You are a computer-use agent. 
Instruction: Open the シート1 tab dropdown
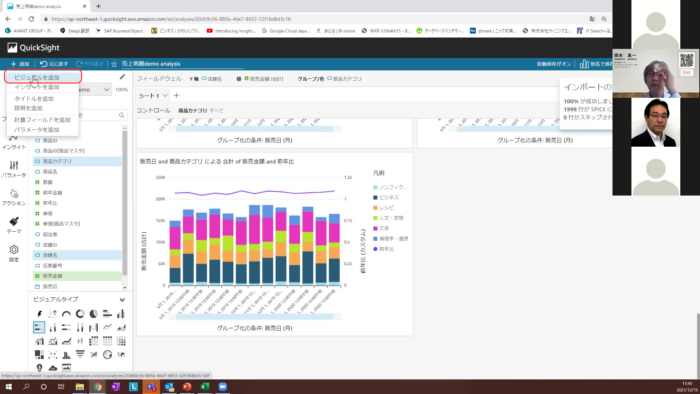tap(165, 95)
